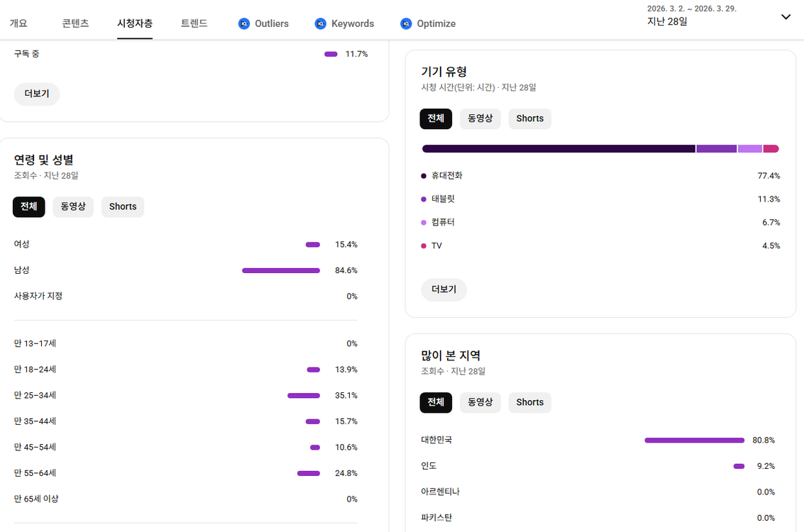This screenshot has height=532, width=804.
Task: Click the vidIQ icon beside Keywords
Action: point(320,23)
